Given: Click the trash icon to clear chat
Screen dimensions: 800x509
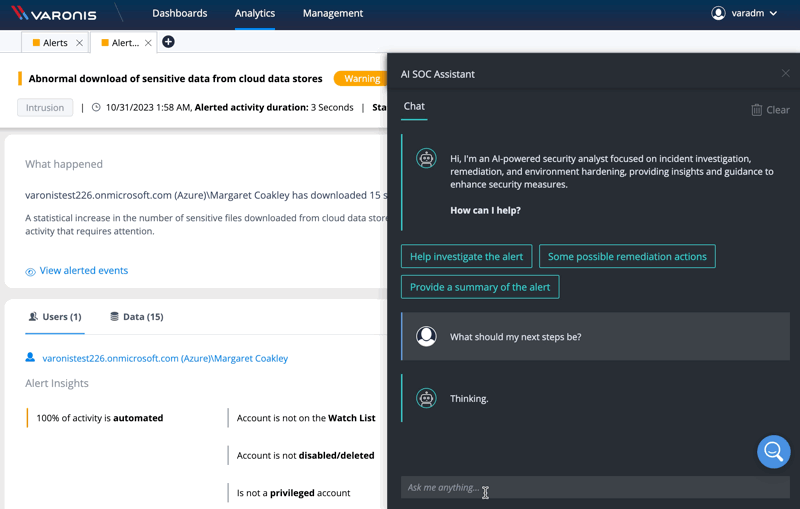Looking at the screenshot, I should [x=756, y=110].
